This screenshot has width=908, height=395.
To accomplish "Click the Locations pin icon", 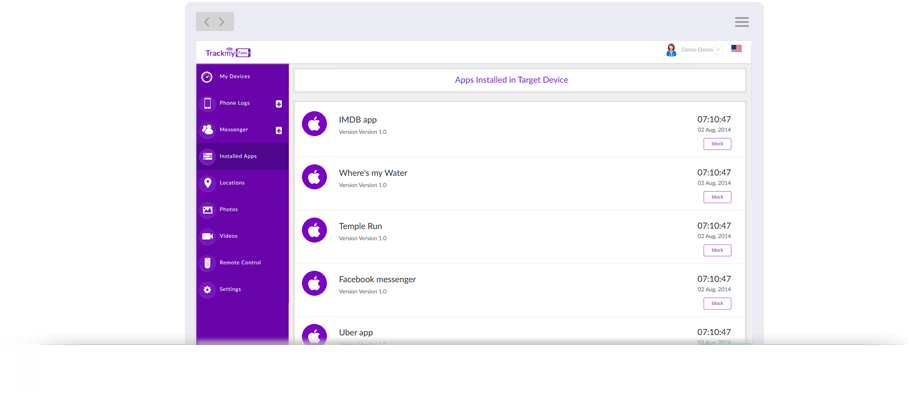I will tap(207, 183).
